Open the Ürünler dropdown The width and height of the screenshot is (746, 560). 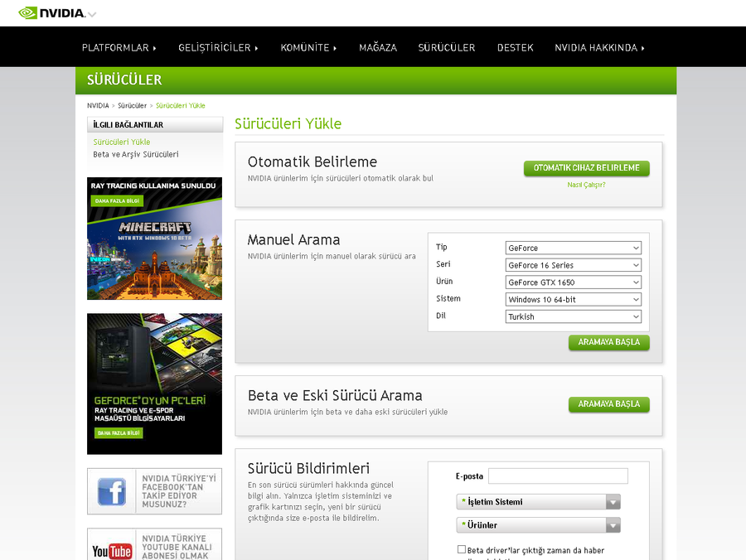538,525
